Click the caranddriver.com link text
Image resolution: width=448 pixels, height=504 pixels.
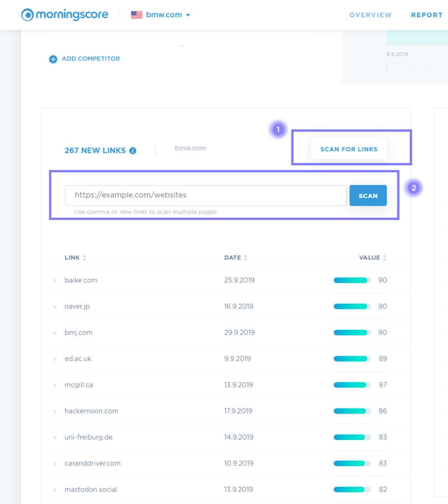[92, 463]
